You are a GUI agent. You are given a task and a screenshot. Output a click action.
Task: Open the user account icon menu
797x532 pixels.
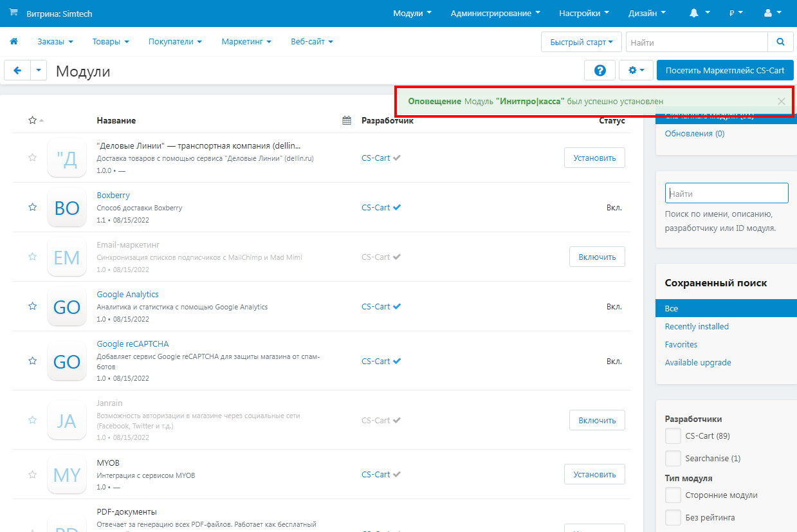click(x=773, y=13)
